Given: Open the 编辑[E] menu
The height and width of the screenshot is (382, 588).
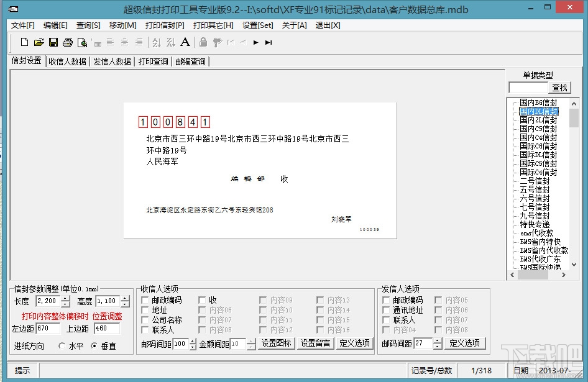Looking at the screenshot, I should (55, 25).
